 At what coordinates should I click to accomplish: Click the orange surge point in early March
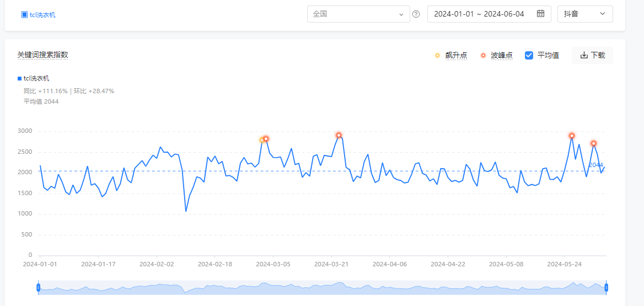coord(262,141)
